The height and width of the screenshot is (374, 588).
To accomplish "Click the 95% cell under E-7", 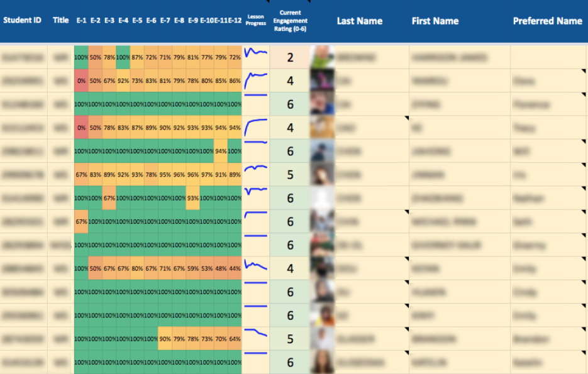I will pos(165,175).
